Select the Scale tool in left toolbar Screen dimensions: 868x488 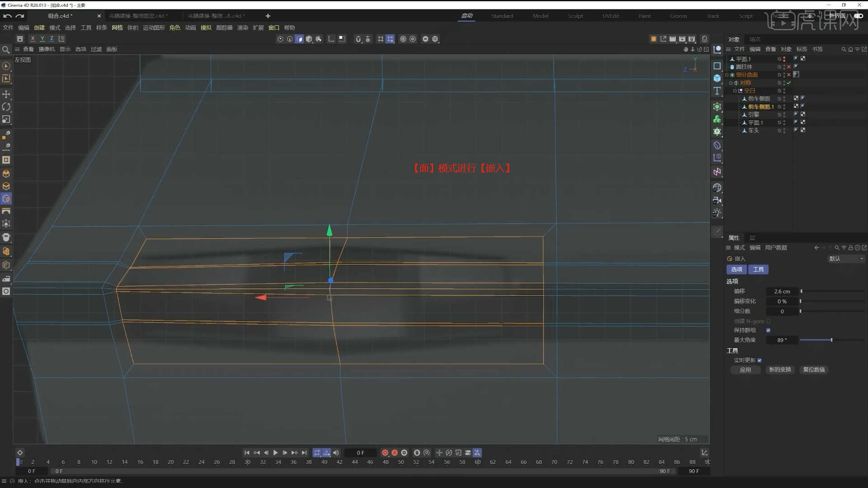click(x=6, y=120)
